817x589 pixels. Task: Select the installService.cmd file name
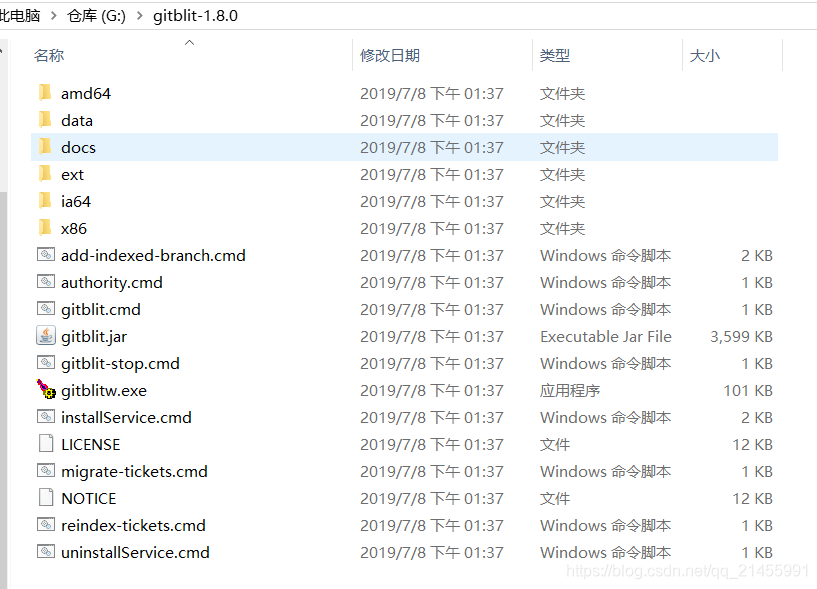coord(126,418)
